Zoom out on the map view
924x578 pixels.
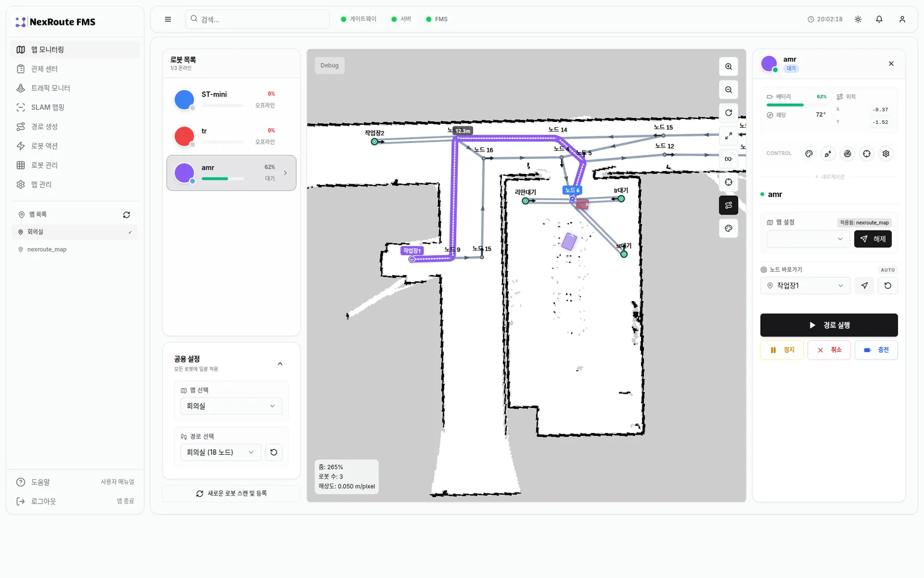click(x=728, y=90)
